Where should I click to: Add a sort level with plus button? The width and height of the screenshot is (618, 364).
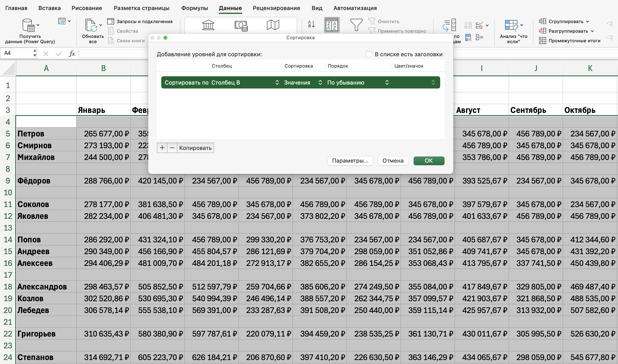pos(162,148)
